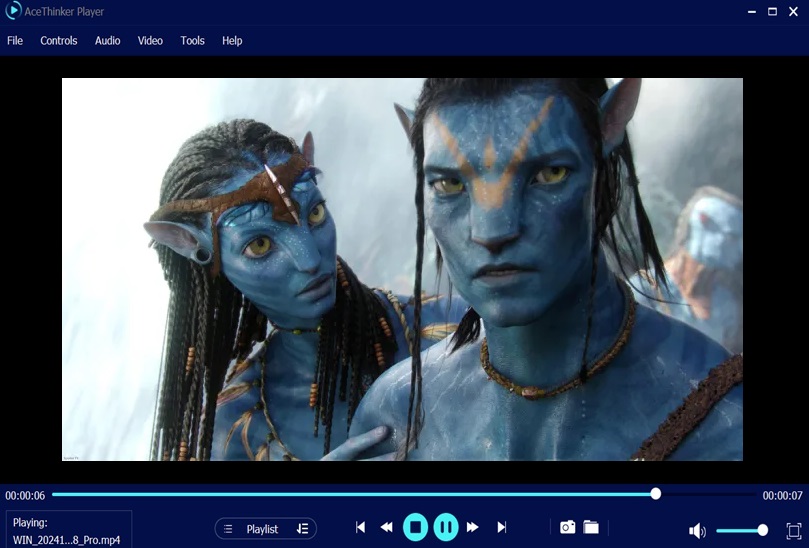Mute audio via the speaker icon
809x548 pixels.
coord(697,530)
